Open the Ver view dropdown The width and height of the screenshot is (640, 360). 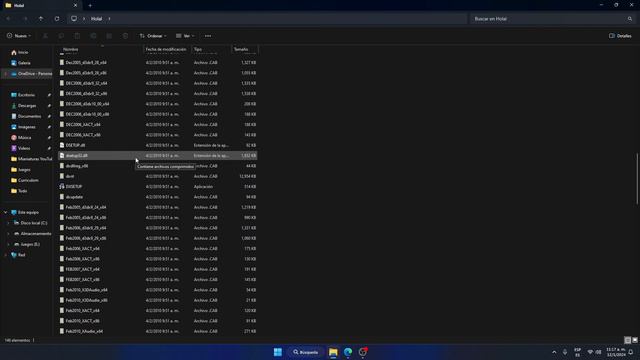click(x=185, y=36)
